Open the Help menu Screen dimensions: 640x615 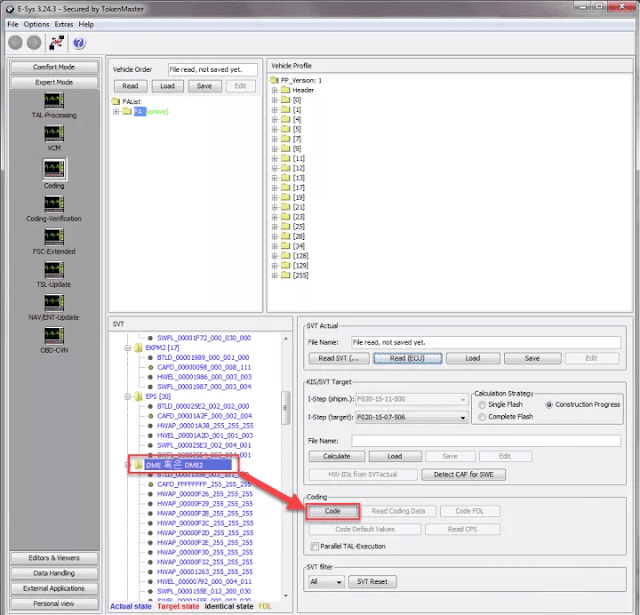(x=86, y=24)
